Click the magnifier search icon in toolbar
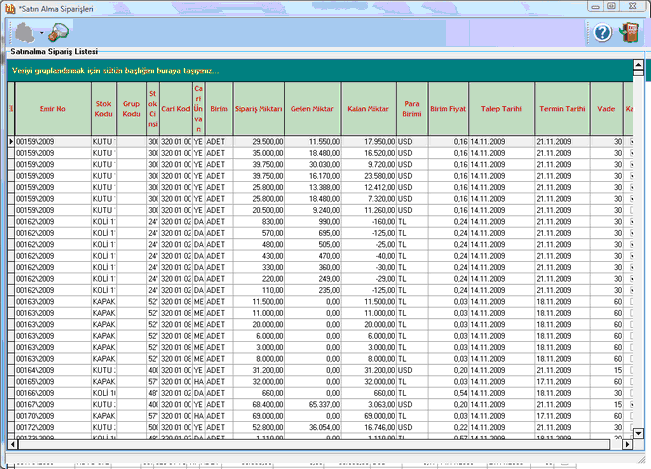 (58, 33)
